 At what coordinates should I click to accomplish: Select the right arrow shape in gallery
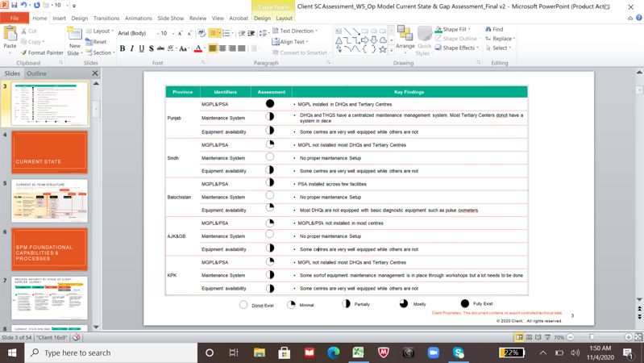pos(364,40)
